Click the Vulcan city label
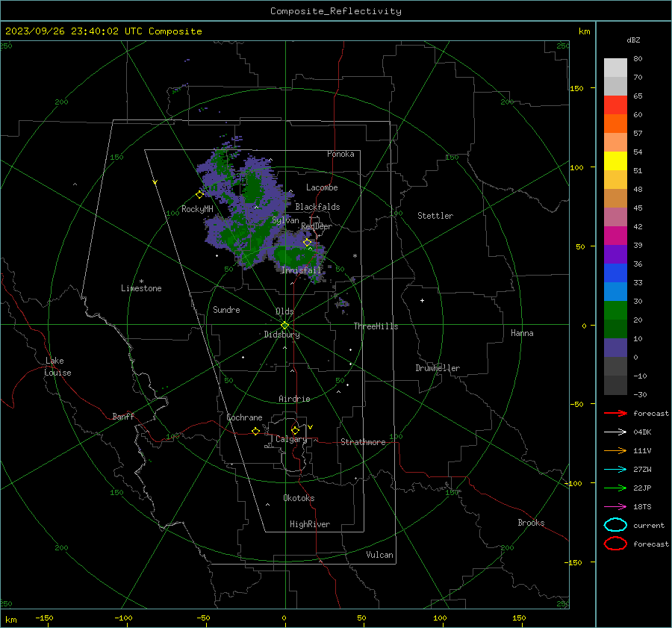The image size is (672, 628). tap(380, 555)
